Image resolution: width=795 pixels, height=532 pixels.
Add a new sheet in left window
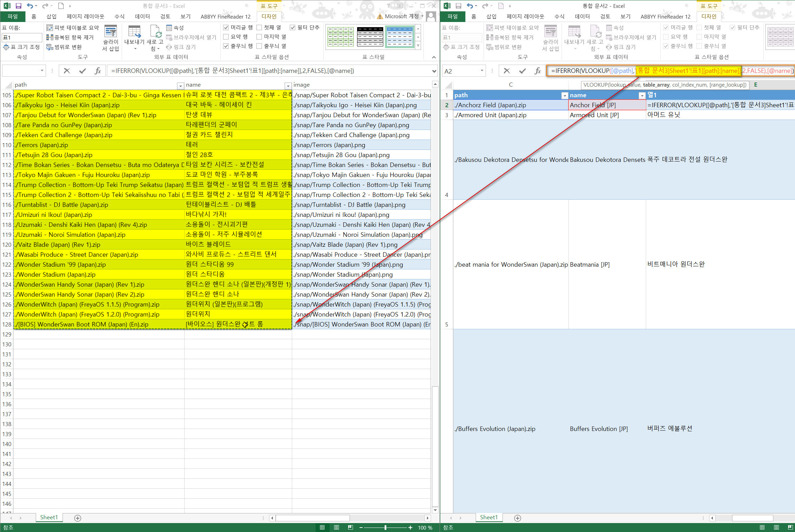pos(78,518)
